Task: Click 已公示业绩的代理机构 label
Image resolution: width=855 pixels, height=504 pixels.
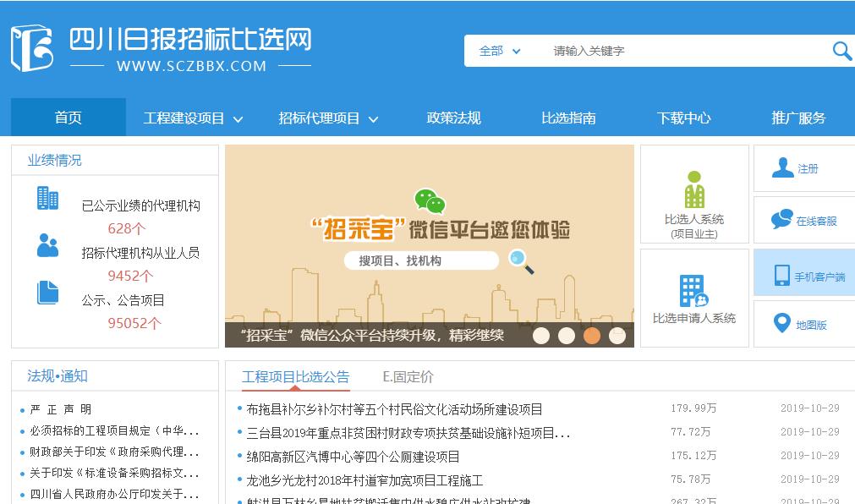Action: point(140,205)
